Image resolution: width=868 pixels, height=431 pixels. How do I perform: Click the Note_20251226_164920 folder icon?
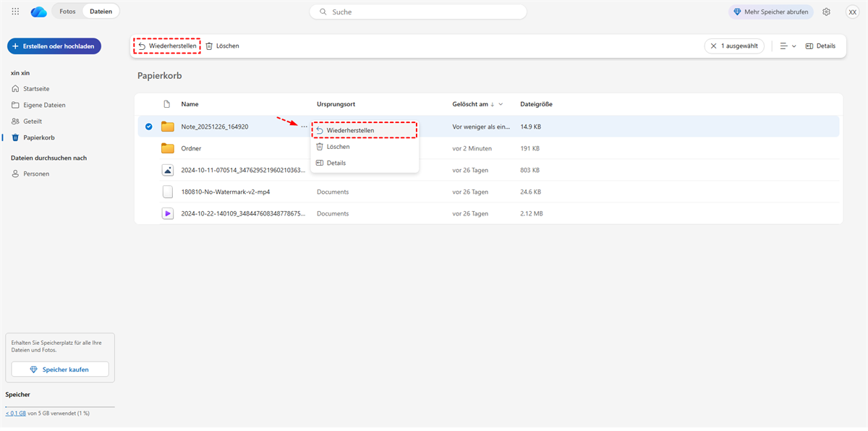click(x=168, y=127)
